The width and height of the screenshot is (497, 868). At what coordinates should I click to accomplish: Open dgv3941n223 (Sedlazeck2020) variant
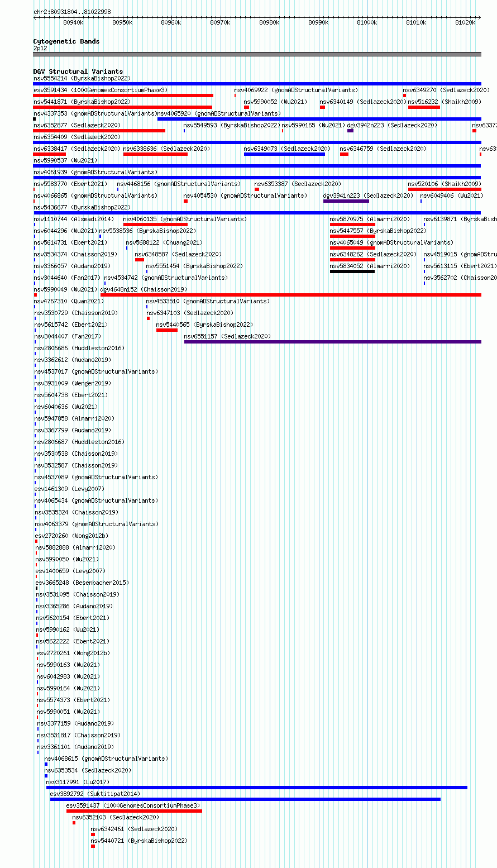pyautogui.click(x=368, y=195)
